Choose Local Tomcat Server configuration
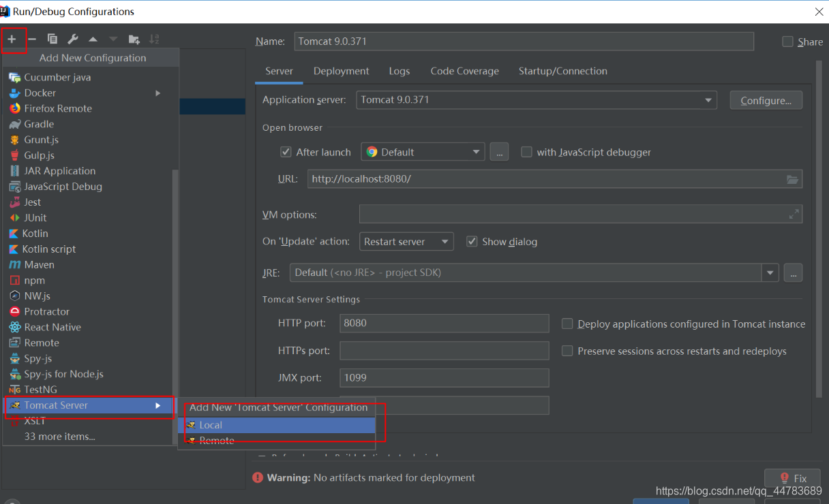 (x=277, y=425)
